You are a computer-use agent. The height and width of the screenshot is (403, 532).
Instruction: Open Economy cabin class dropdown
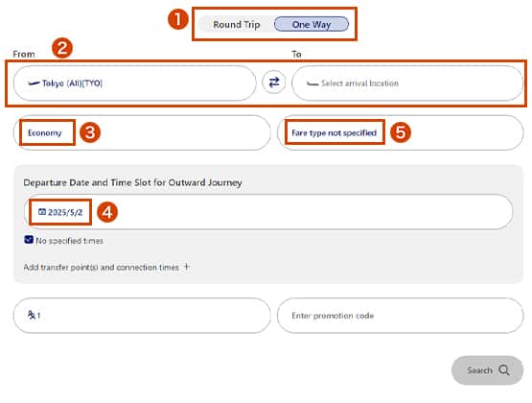142,132
